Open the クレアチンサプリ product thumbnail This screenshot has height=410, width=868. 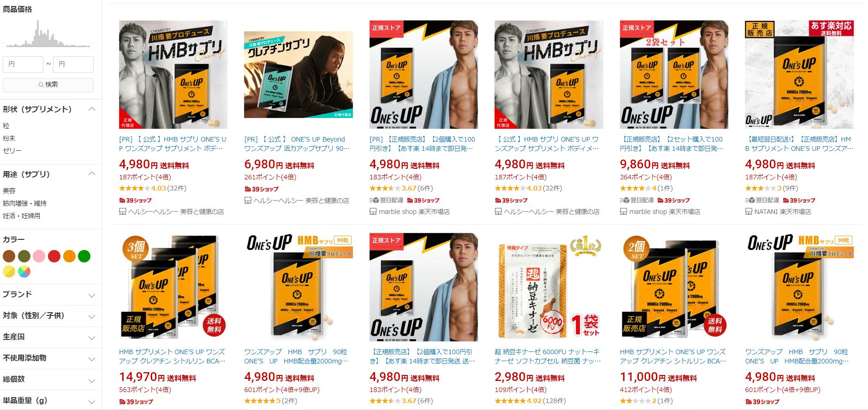click(298, 74)
